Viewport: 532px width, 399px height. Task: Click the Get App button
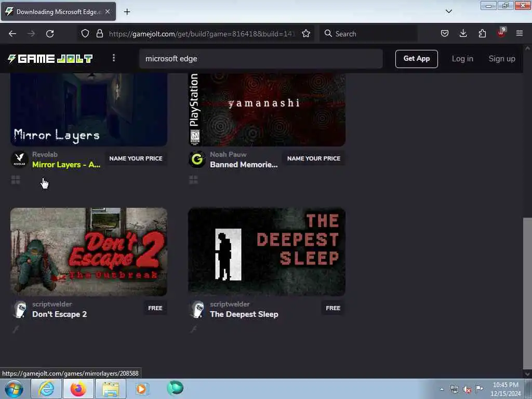pos(416,59)
